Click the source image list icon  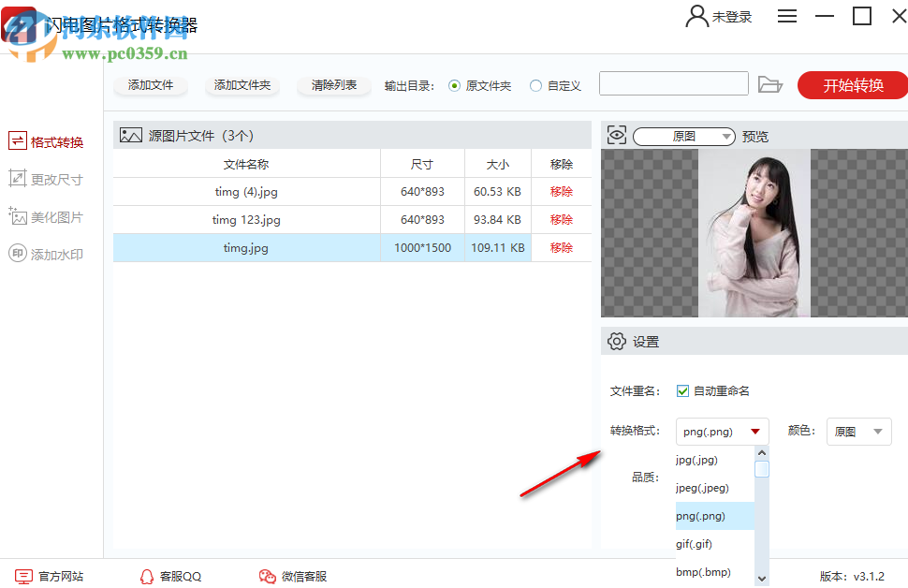click(x=130, y=134)
